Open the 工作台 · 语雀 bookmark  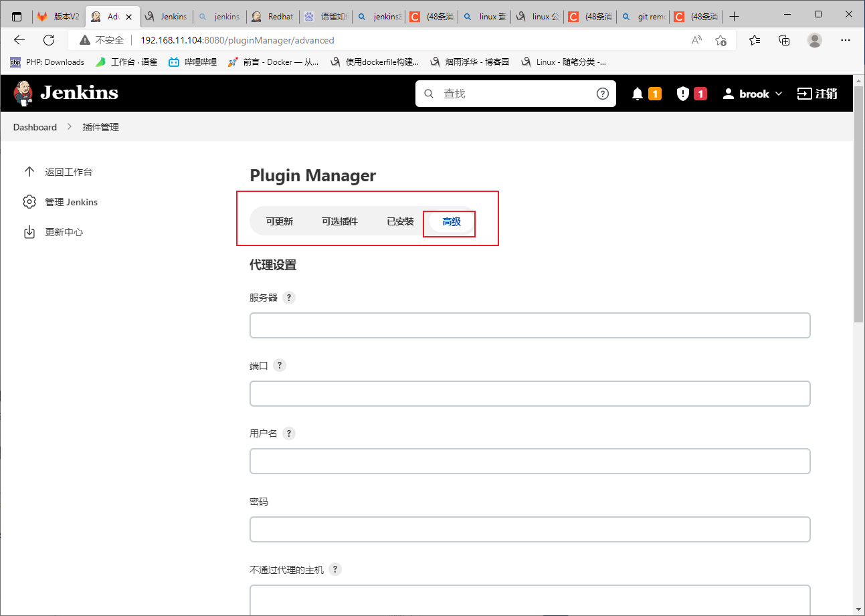126,62
